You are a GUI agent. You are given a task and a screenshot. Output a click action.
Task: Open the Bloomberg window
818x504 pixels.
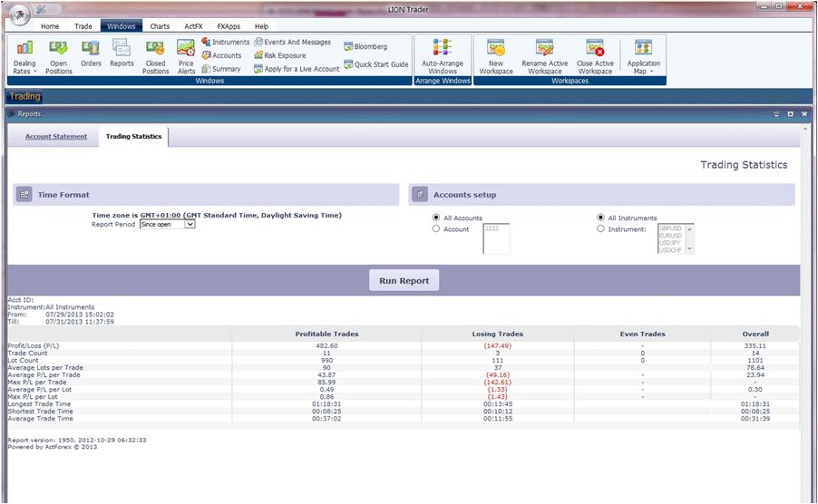pyautogui.click(x=365, y=46)
